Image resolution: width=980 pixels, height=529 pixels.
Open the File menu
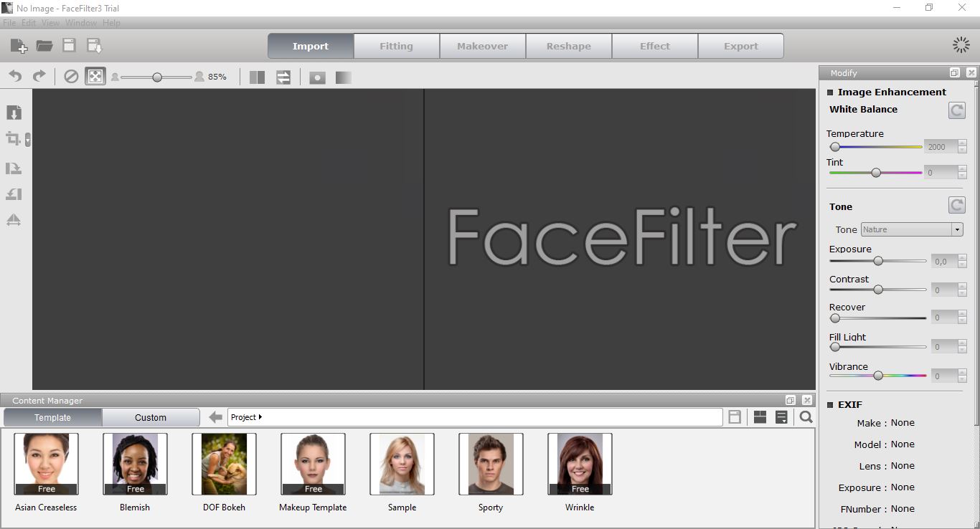click(9, 23)
